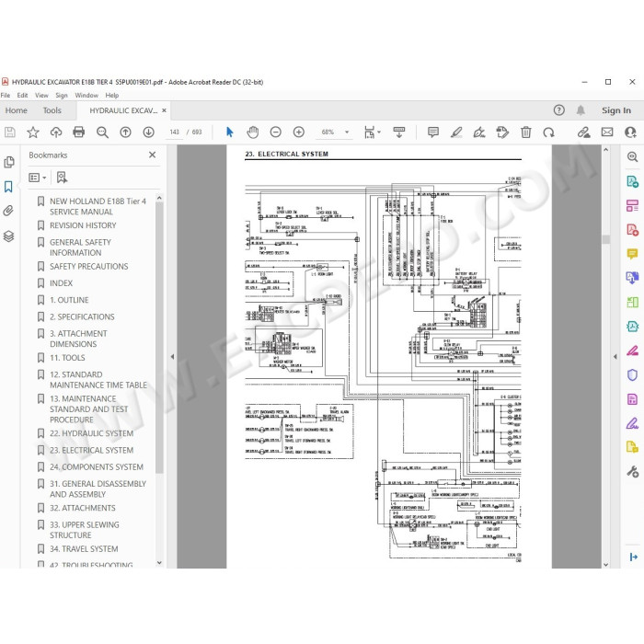Screen dimensions: 644x644
Task: Expand right pane with bottom arrow icon
Action: [633, 557]
